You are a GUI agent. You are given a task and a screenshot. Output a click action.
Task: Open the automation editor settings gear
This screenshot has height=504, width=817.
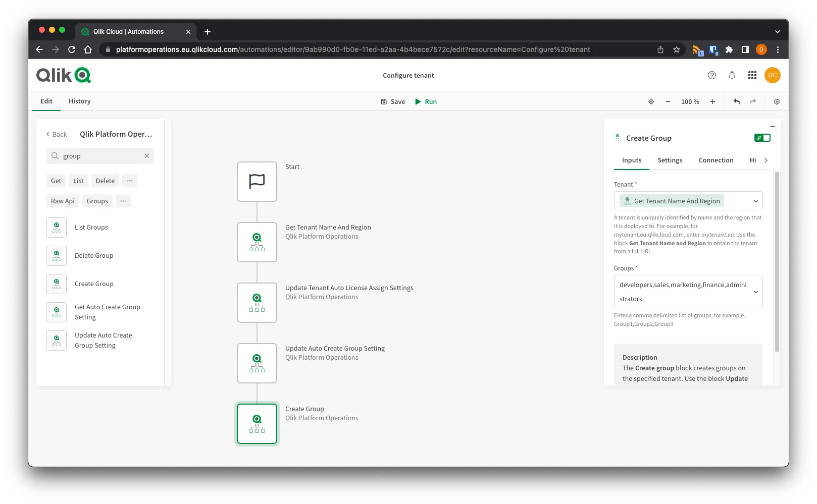(x=776, y=101)
